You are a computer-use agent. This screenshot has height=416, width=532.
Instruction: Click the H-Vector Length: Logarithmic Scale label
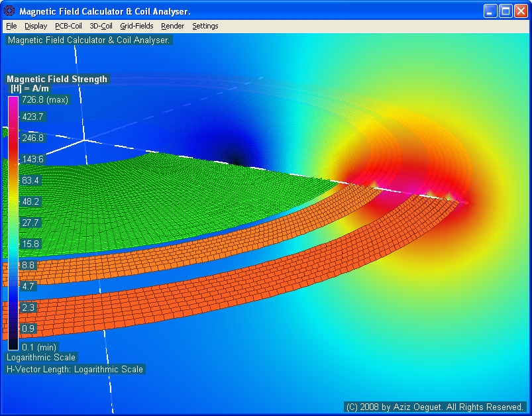[x=75, y=369]
